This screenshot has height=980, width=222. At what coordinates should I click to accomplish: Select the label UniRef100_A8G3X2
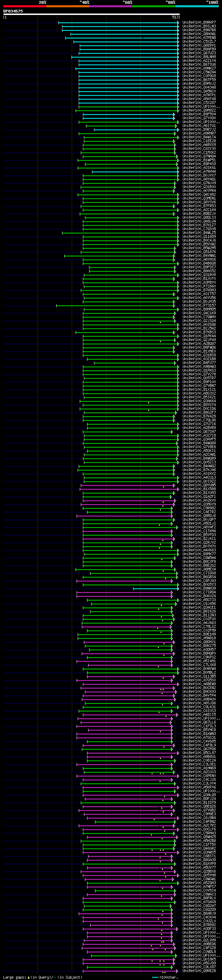click(x=199, y=393)
